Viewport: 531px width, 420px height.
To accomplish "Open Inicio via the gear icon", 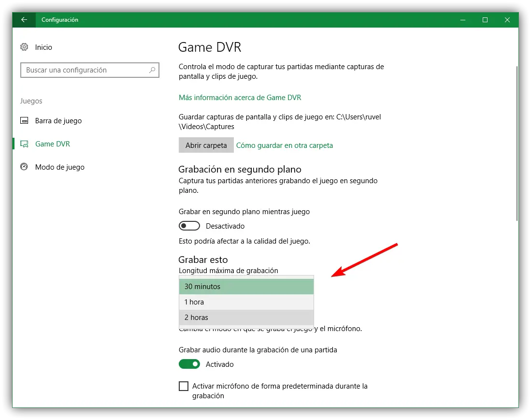I will [x=24, y=47].
